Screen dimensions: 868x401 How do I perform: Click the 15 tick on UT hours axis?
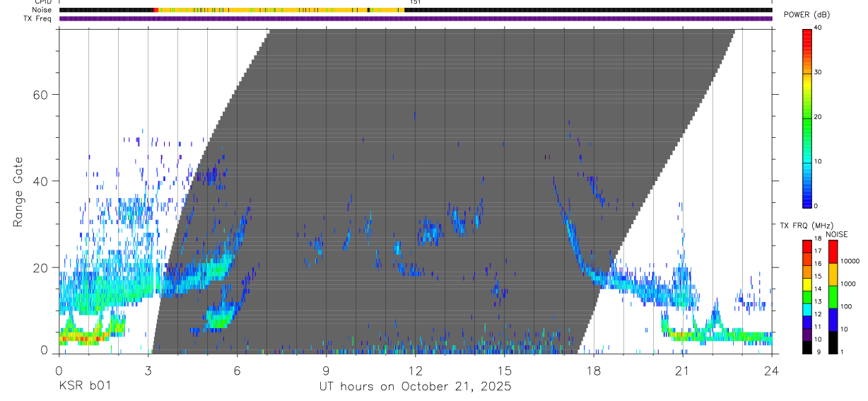point(505,369)
